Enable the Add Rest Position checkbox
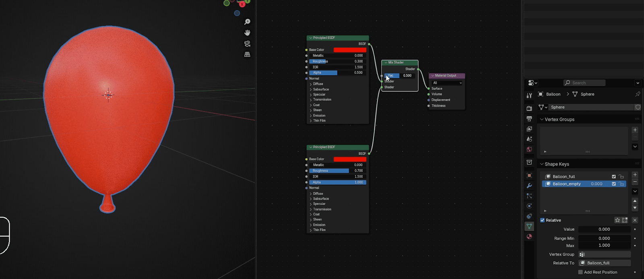The height and width of the screenshot is (279, 644). 580,272
